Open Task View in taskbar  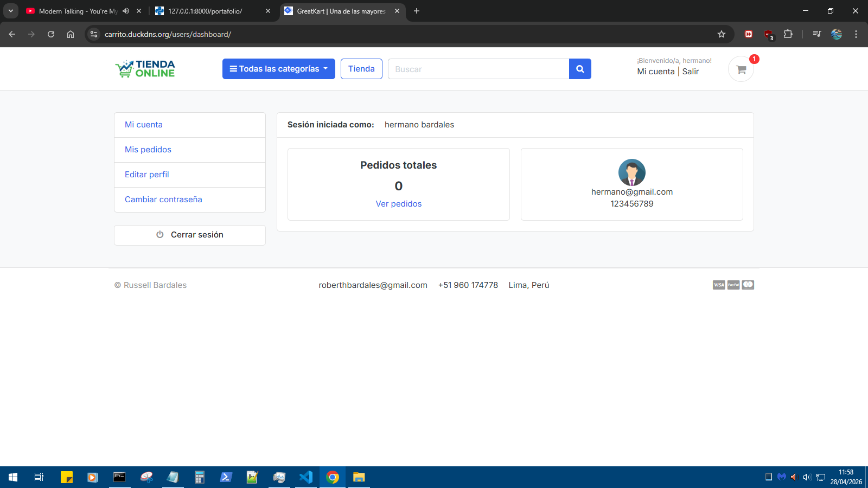(39, 477)
